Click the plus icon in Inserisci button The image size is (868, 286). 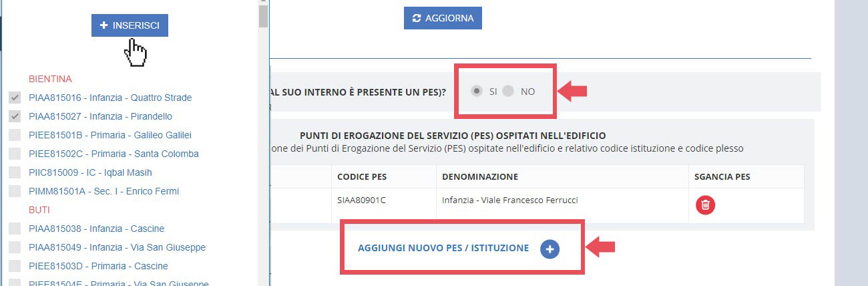coord(104,25)
